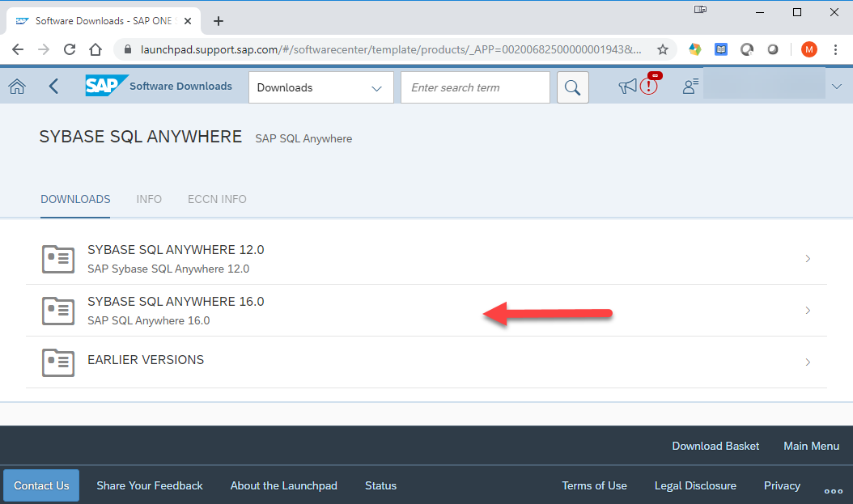
Task: Go to SAP launchpad home icon
Action: (x=17, y=87)
